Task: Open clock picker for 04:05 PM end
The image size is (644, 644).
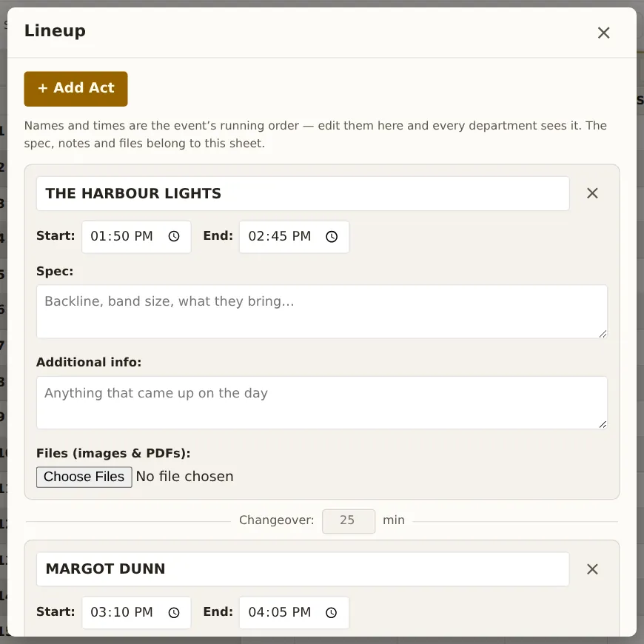Action: (x=332, y=613)
